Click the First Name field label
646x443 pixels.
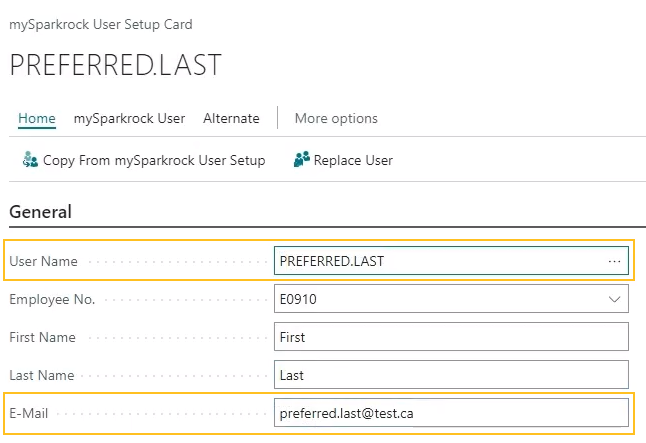pos(42,338)
